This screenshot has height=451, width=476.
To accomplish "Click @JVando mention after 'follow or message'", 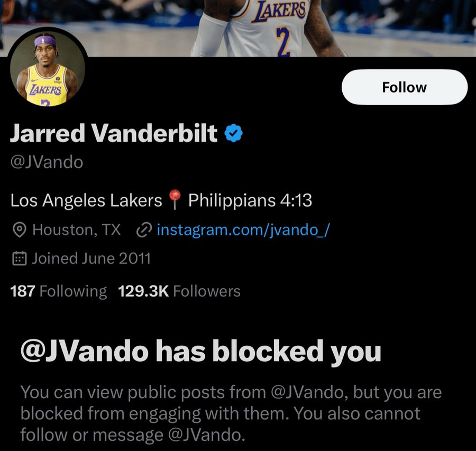I will (206, 435).
